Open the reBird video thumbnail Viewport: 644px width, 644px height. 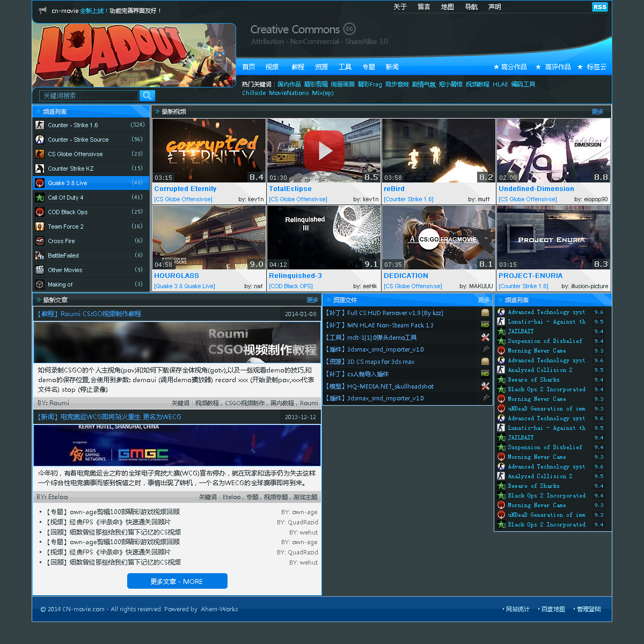(438, 151)
